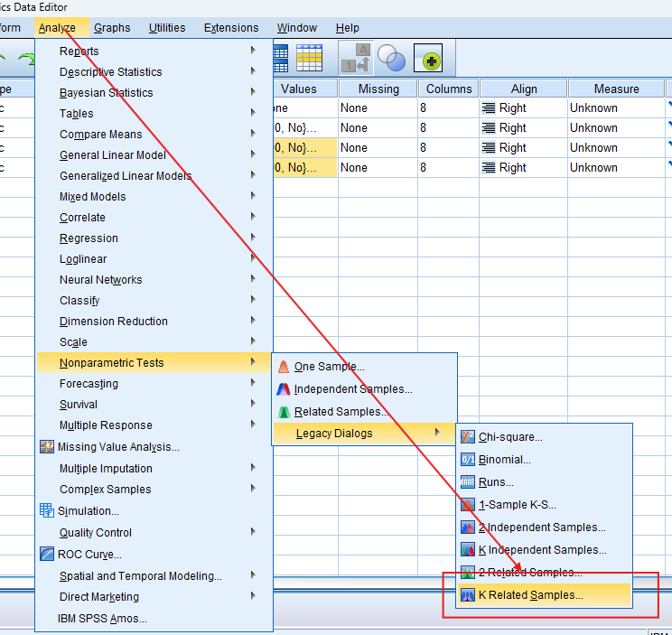Open the Compare Means submenu
The height and width of the screenshot is (635, 672).
(x=100, y=135)
